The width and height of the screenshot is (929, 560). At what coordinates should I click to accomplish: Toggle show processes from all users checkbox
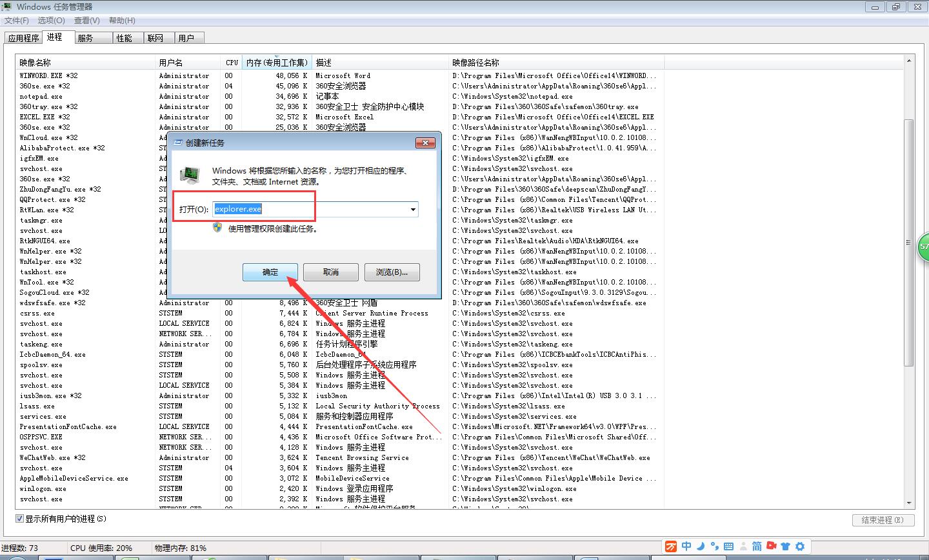(19, 519)
